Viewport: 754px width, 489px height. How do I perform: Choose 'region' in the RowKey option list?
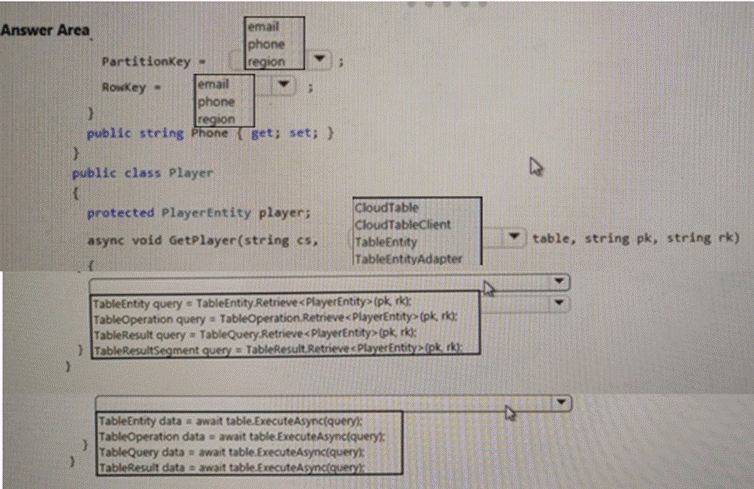[x=216, y=119]
